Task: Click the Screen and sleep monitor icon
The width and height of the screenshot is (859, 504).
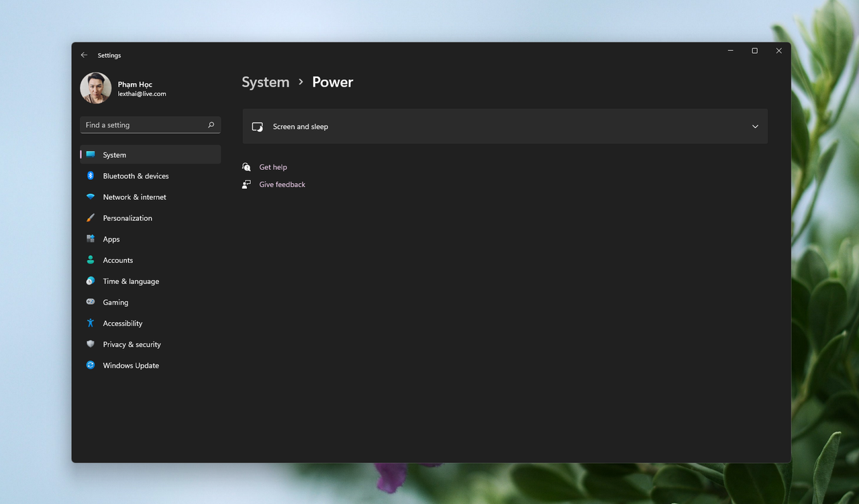Action: (x=257, y=126)
